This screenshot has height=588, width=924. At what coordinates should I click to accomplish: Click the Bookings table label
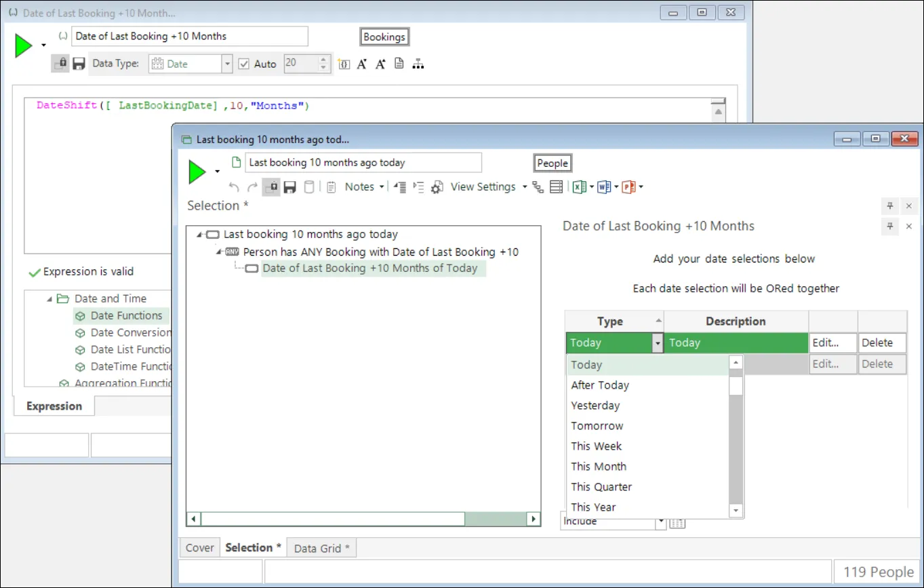point(384,37)
